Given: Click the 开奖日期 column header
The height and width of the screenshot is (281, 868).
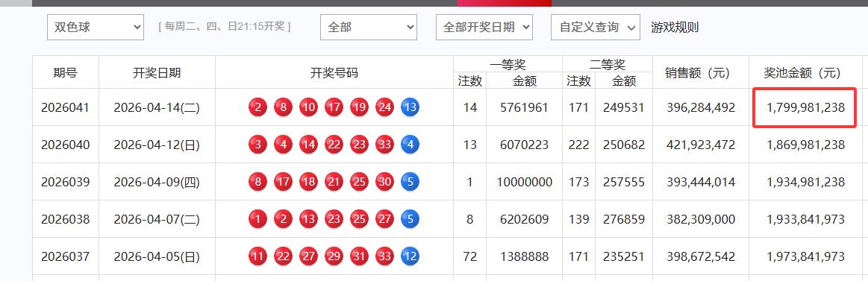Looking at the screenshot, I should pos(157,72).
